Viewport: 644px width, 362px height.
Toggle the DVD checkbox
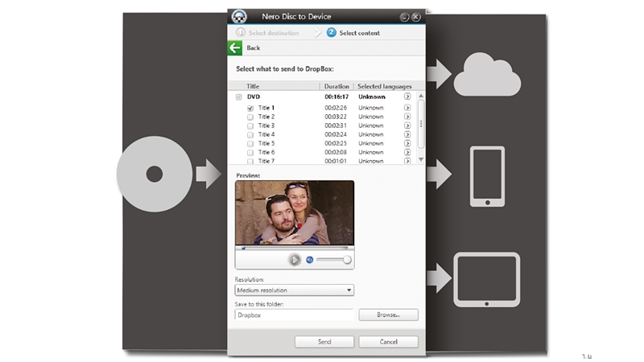[239, 97]
